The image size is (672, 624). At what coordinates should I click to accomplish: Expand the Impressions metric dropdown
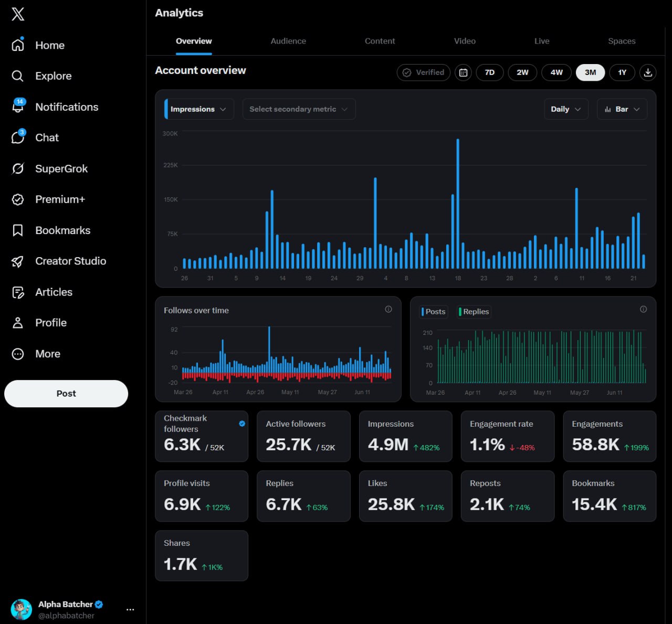coord(199,109)
